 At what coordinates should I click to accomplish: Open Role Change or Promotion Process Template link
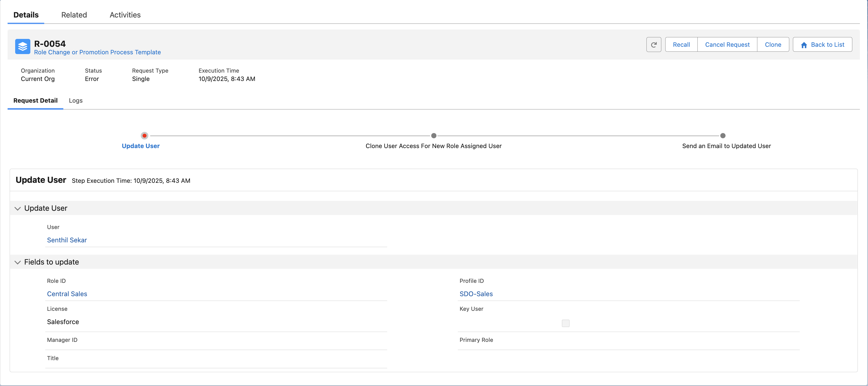tap(97, 52)
